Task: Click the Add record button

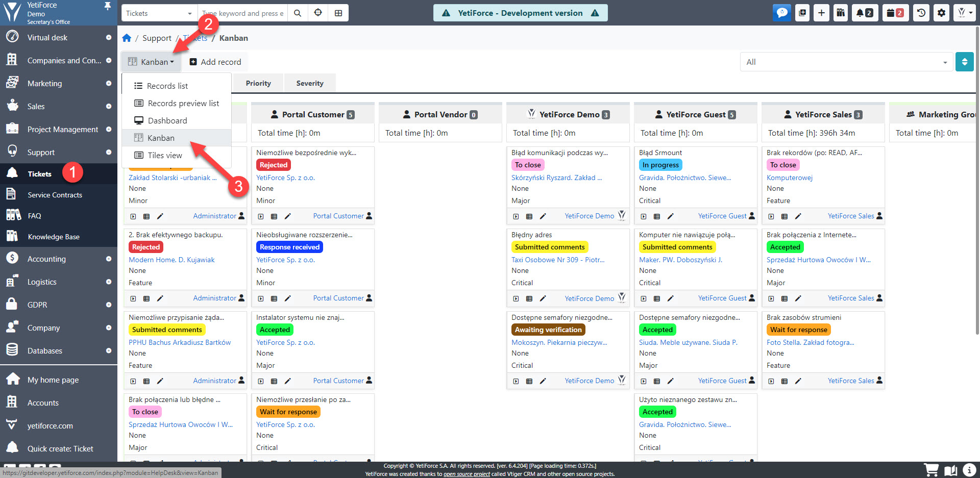Action: pyautogui.click(x=215, y=62)
